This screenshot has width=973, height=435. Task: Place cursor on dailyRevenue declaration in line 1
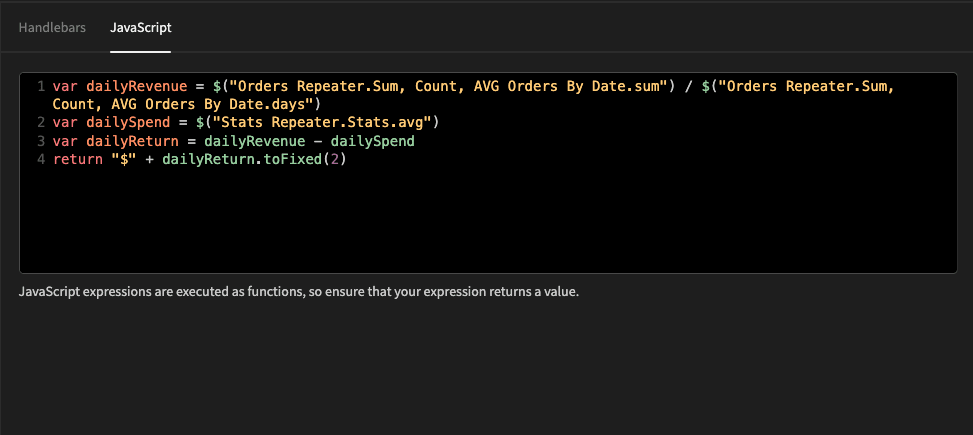click(x=137, y=86)
